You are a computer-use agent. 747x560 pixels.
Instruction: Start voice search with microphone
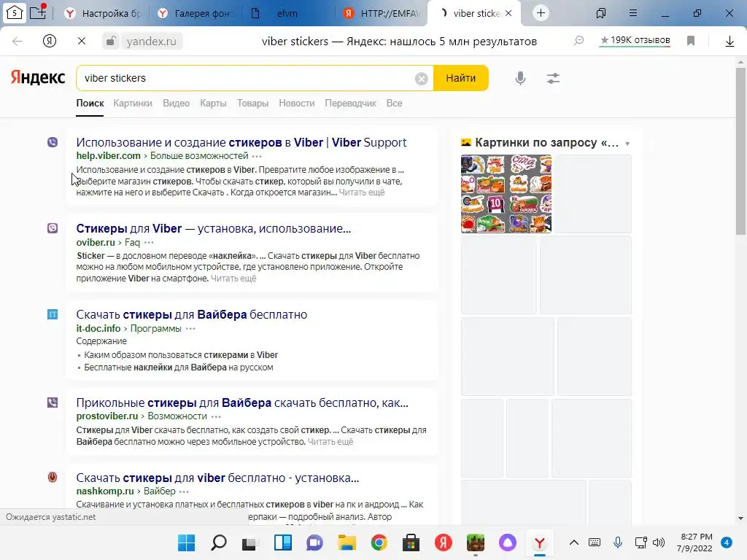pyautogui.click(x=520, y=78)
